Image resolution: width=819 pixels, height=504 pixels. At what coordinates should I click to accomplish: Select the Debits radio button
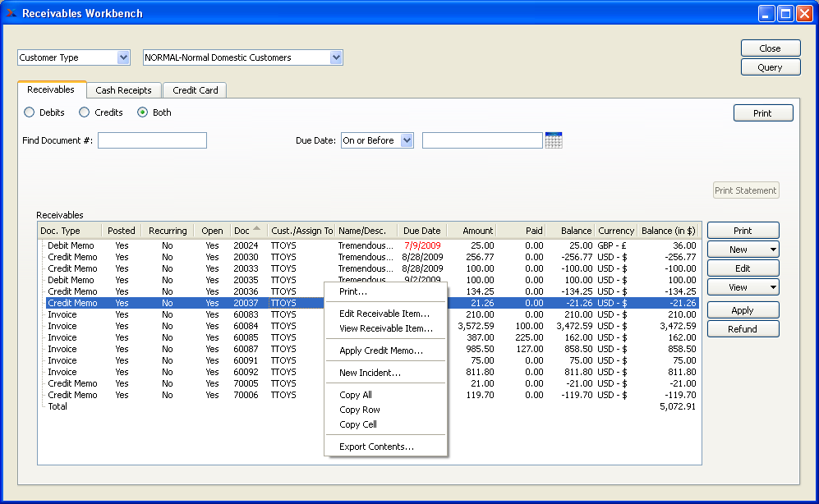[x=30, y=112]
